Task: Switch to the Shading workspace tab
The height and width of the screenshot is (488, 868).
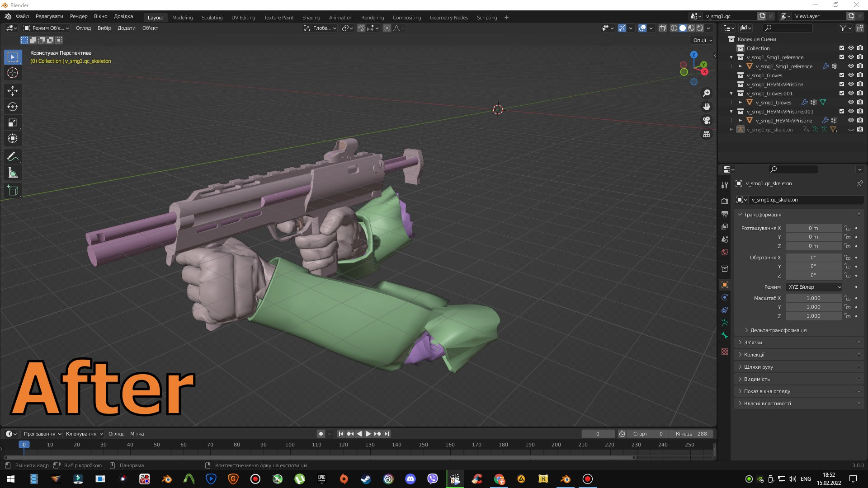Action: click(x=311, y=18)
